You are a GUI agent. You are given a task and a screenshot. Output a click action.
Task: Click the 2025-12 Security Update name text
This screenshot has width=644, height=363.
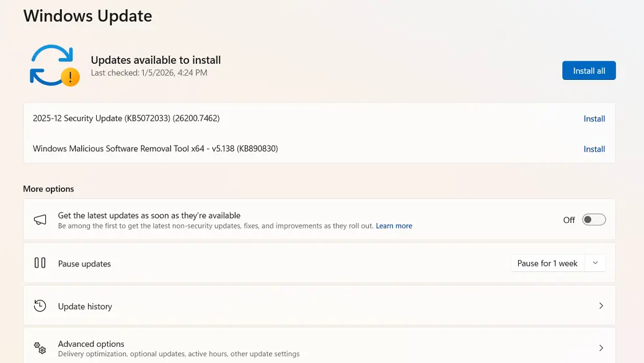pos(126,118)
